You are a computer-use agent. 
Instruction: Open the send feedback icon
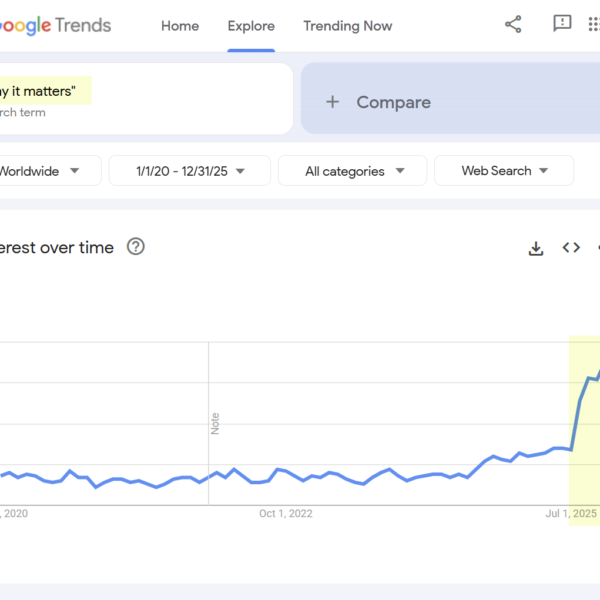563,24
